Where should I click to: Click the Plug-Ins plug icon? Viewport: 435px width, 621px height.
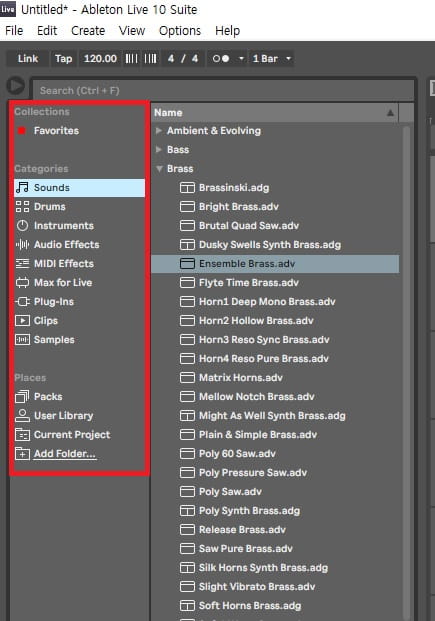22,302
